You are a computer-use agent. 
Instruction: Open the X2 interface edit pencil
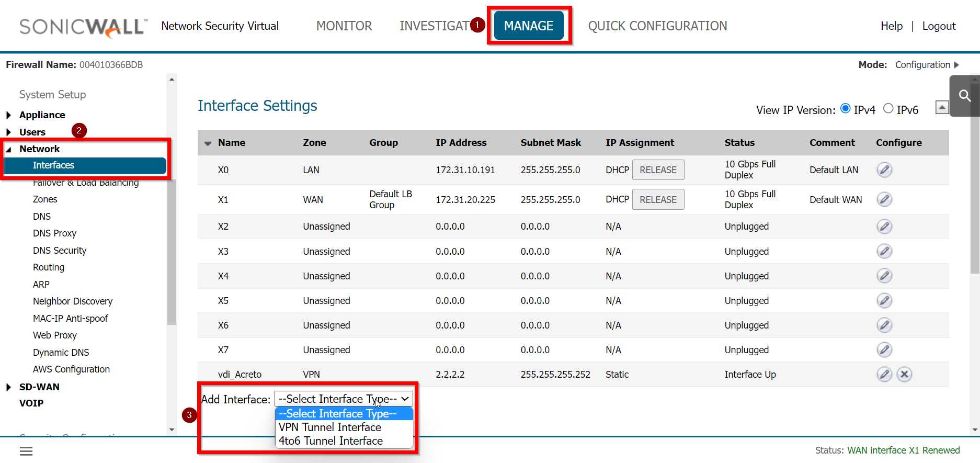884,227
